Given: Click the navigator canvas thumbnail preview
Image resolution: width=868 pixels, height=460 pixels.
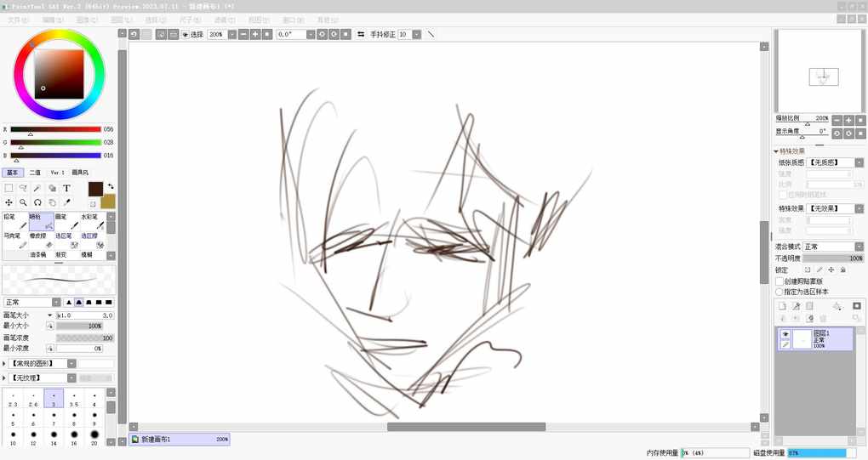Looking at the screenshot, I should 822,77.
